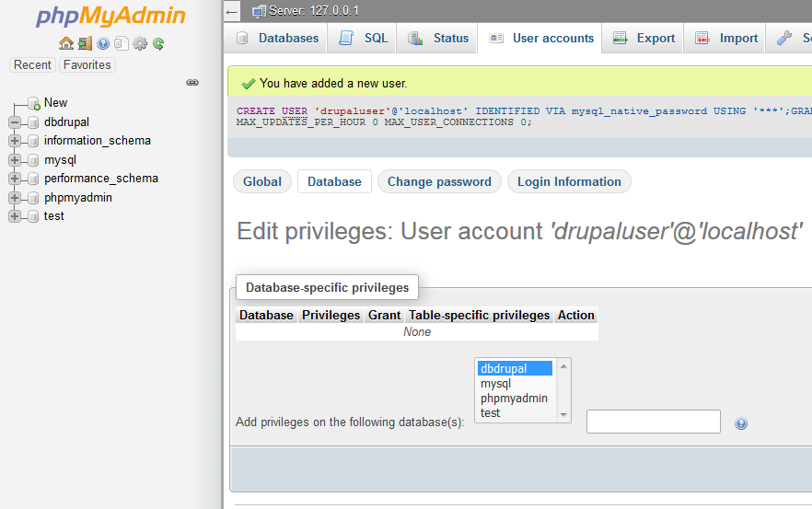Focus the database name text field
The width and height of the screenshot is (812, 509).
coord(653,422)
